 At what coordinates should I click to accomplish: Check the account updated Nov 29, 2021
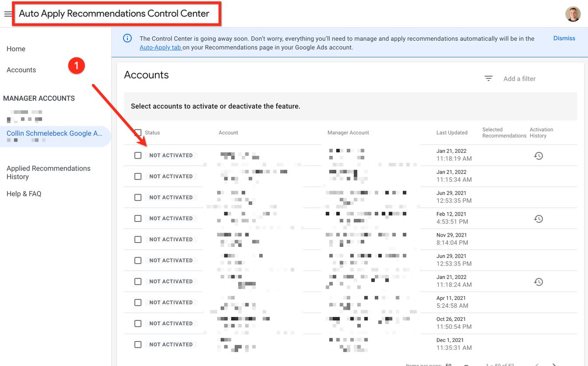[x=138, y=240]
